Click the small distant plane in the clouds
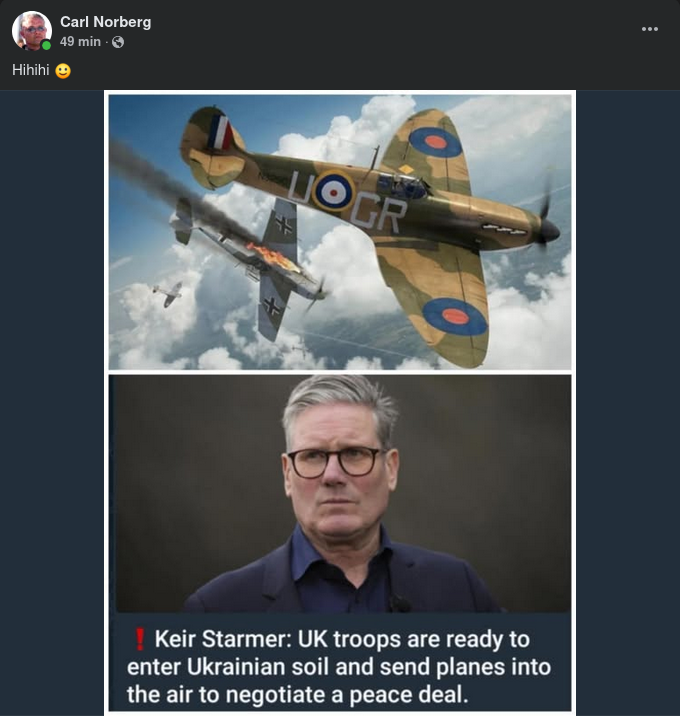This screenshot has width=680, height=716. 168,292
